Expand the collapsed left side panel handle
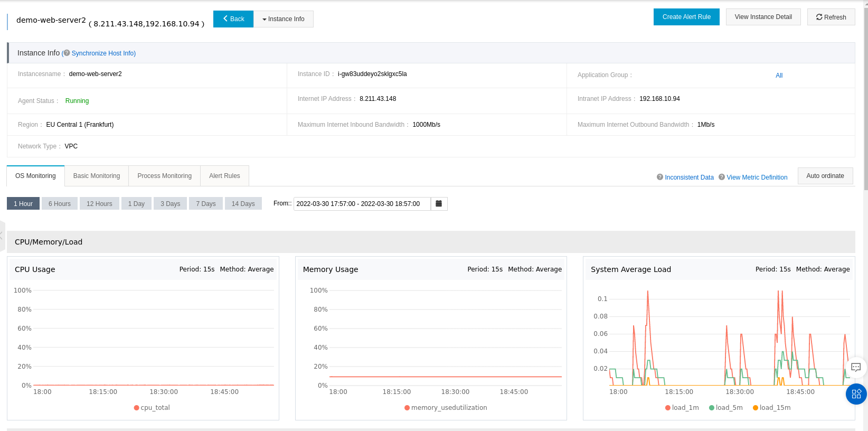Viewport: 868px width, 431px height. 2,236
